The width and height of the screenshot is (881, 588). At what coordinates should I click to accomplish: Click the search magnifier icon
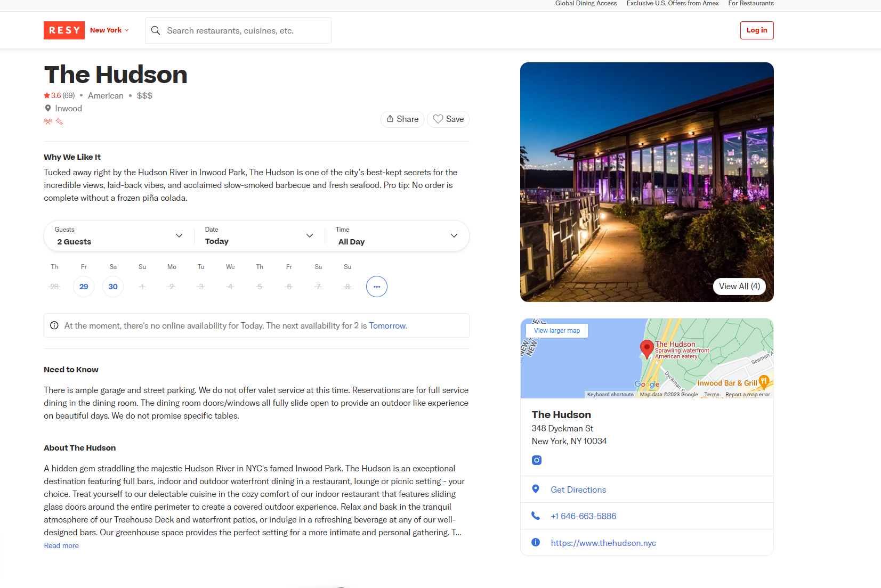(156, 30)
